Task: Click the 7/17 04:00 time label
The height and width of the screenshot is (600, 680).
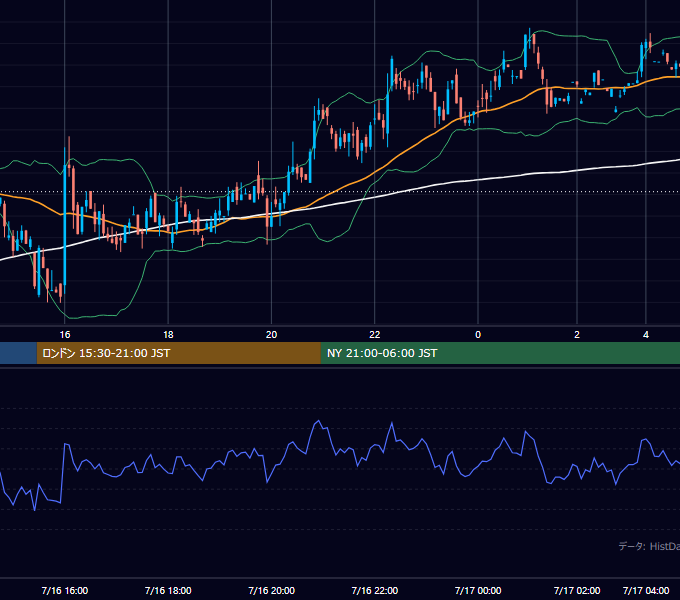Action: [646, 590]
